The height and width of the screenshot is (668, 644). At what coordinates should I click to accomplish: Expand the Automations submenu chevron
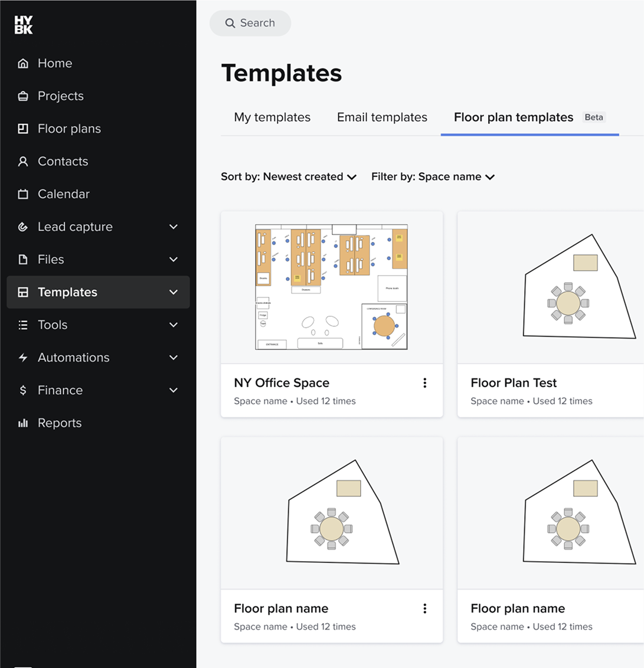pos(174,358)
